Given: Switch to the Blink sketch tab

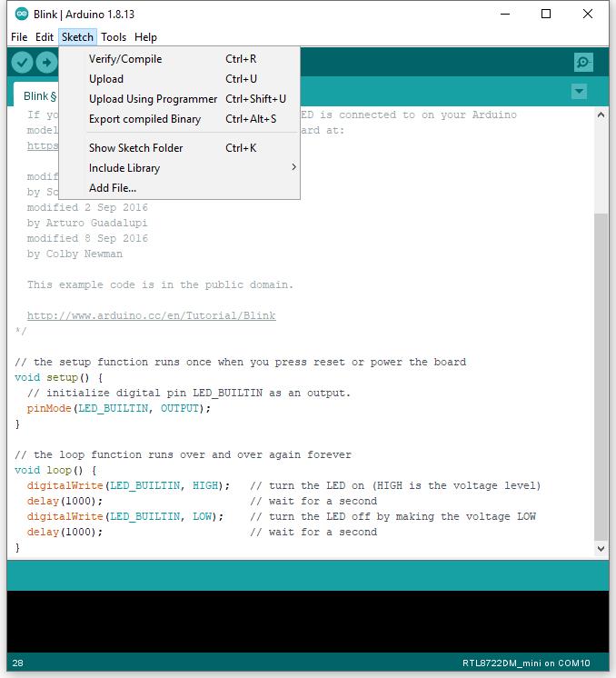Looking at the screenshot, I should pos(38,95).
